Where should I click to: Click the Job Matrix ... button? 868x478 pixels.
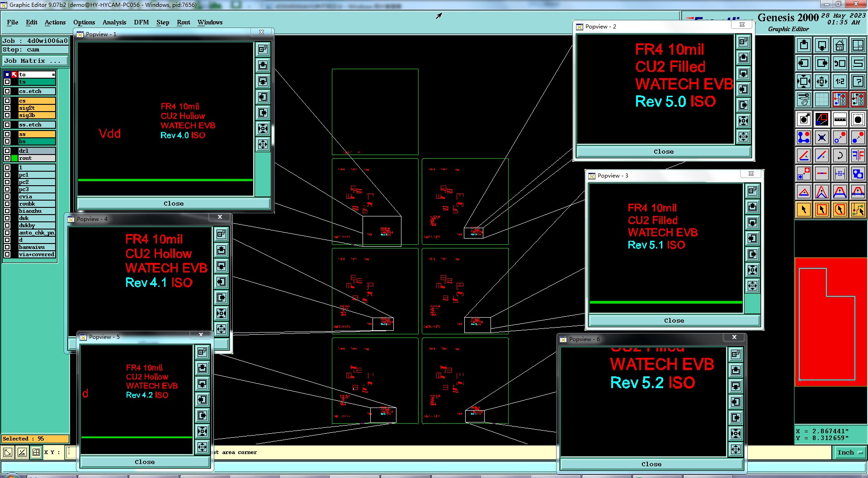pyautogui.click(x=35, y=61)
